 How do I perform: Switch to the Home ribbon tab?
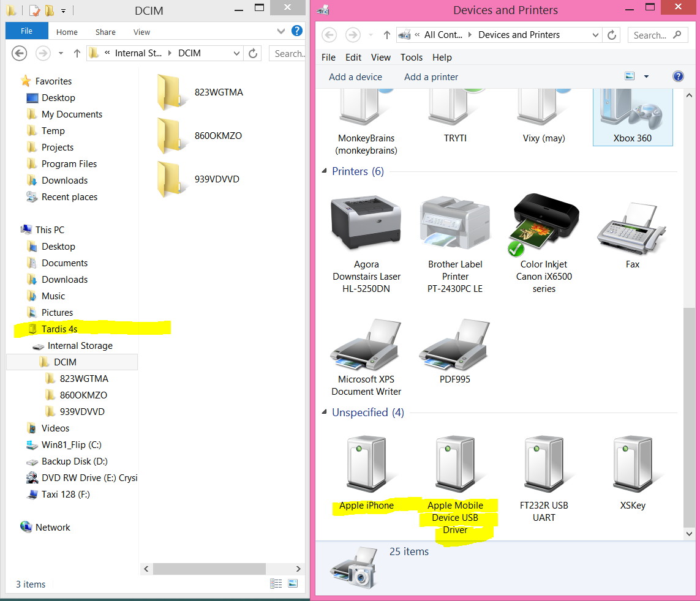(67, 32)
